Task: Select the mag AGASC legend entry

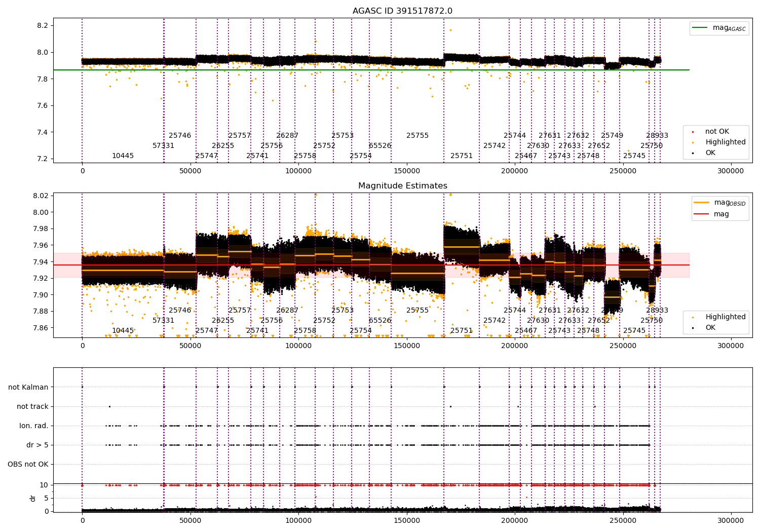Action: (x=719, y=28)
